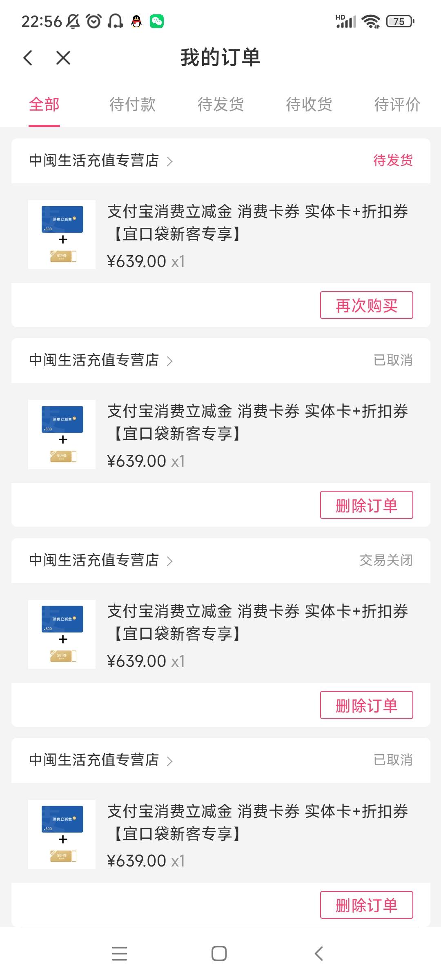Open shop arrow on 交易关闭 order
441x980 pixels.
(x=170, y=561)
